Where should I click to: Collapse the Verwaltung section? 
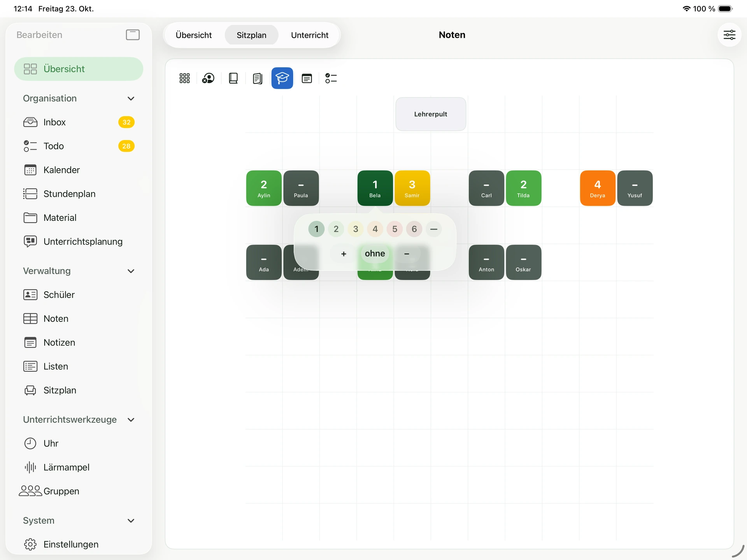pyautogui.click(x=131, y=271)
